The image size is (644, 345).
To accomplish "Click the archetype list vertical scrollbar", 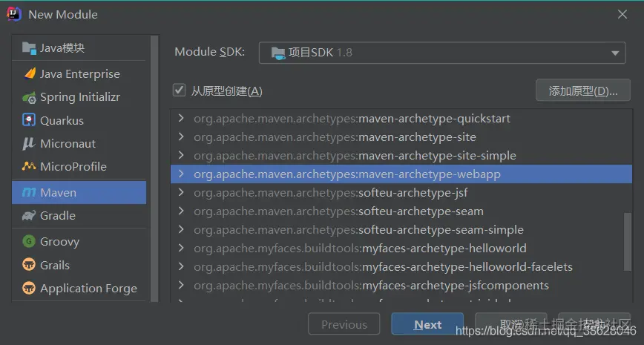I will click(x=628, y=242).
